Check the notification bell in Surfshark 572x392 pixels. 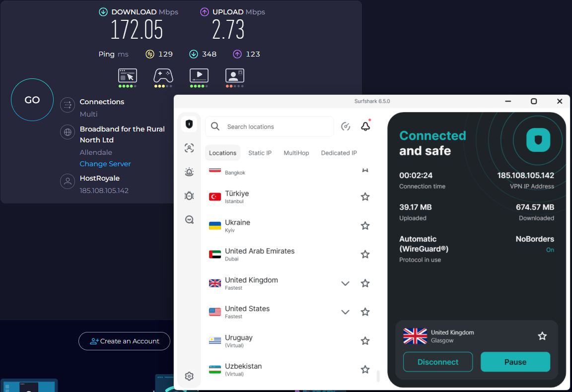point(365,127)
